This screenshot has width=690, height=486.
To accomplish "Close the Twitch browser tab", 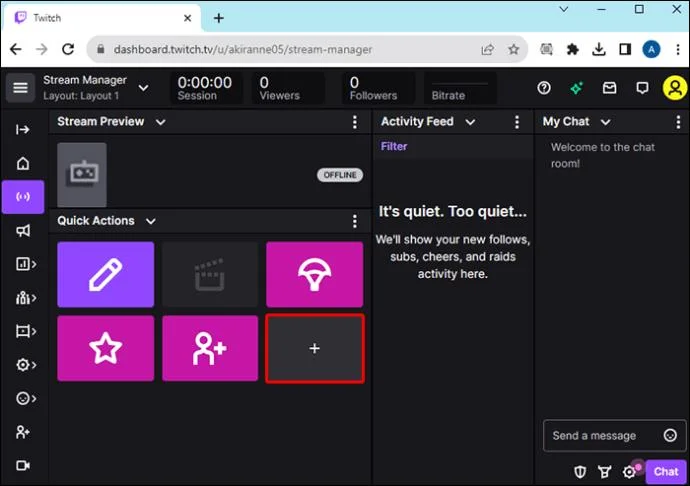I will coord(187,18).
